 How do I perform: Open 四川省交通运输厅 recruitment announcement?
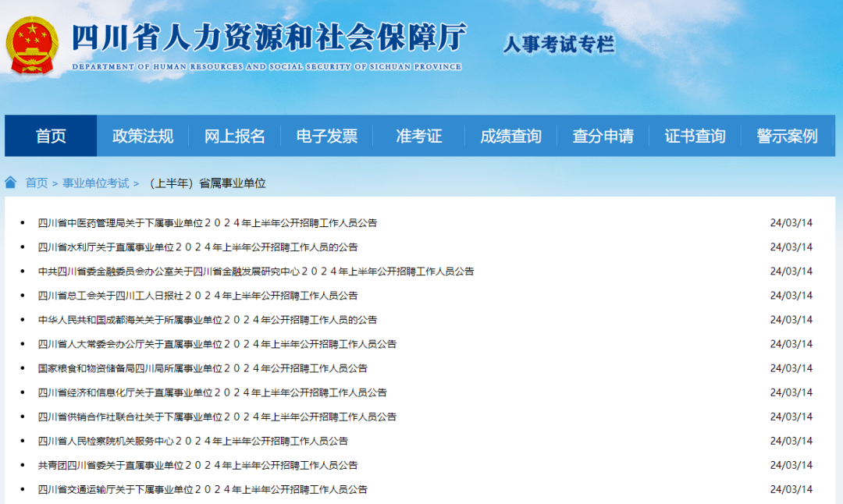tap(203, 490)
